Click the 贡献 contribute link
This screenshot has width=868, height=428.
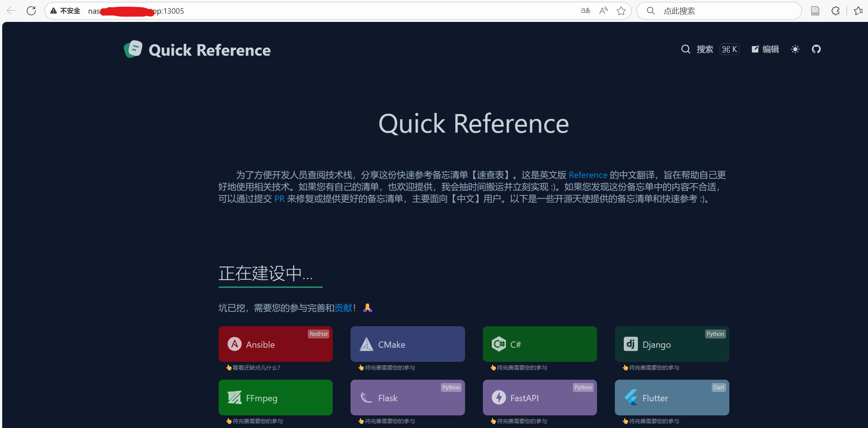pyautogui.click(x=343, y=308)
